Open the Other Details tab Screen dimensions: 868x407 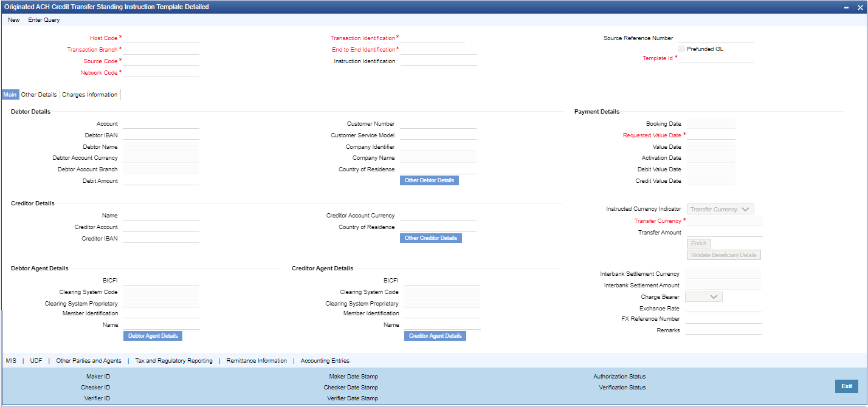pos(39,95)
